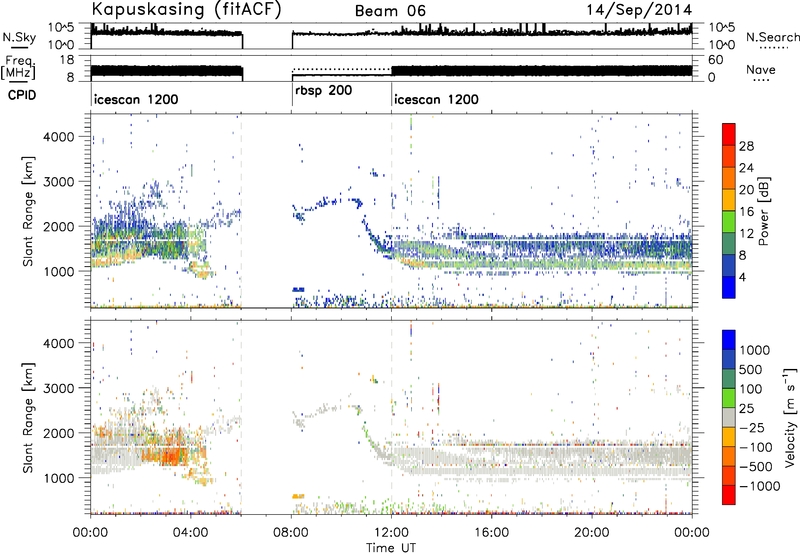
Task: Click the 'Freq. [MHz]' axis label
Action: [18, 67]
